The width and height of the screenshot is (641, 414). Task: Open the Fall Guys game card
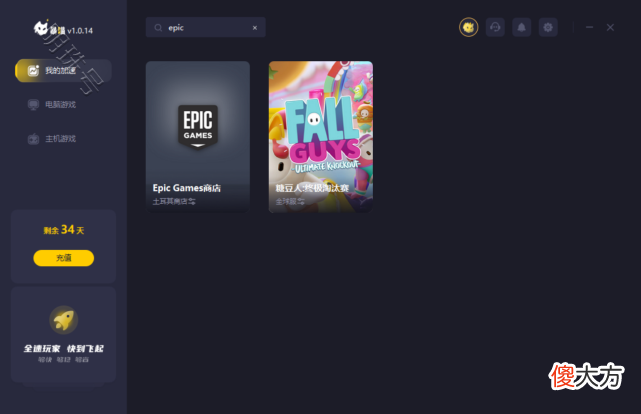click(321, 137)
